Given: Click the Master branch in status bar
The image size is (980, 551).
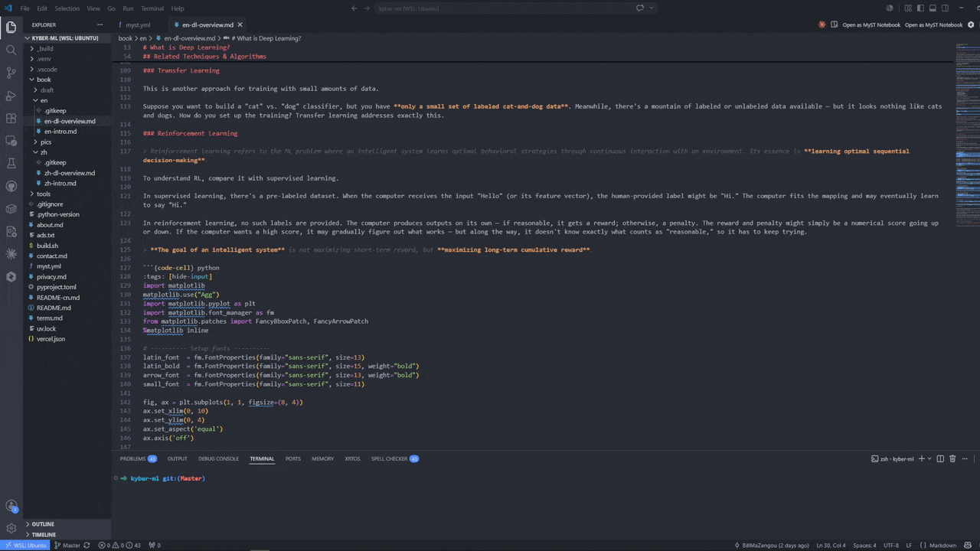Looking at the screenshot, I should (x=67, y=546).
